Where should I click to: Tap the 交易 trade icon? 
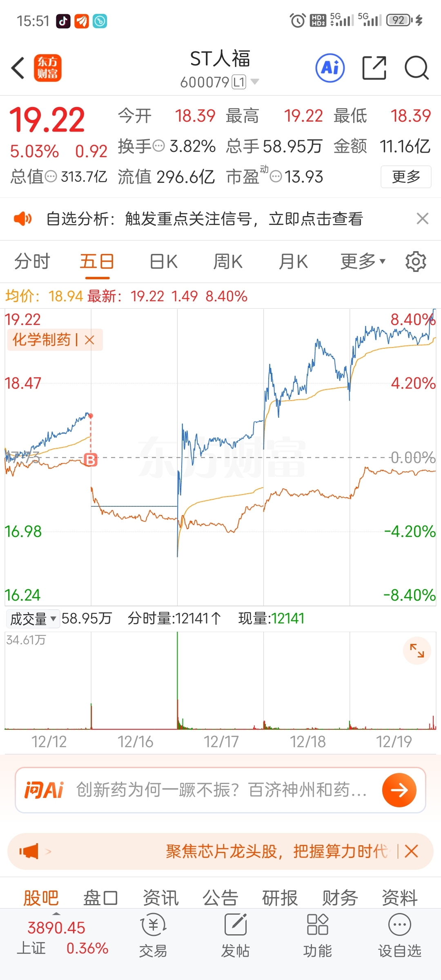click(x=153, y=934)
